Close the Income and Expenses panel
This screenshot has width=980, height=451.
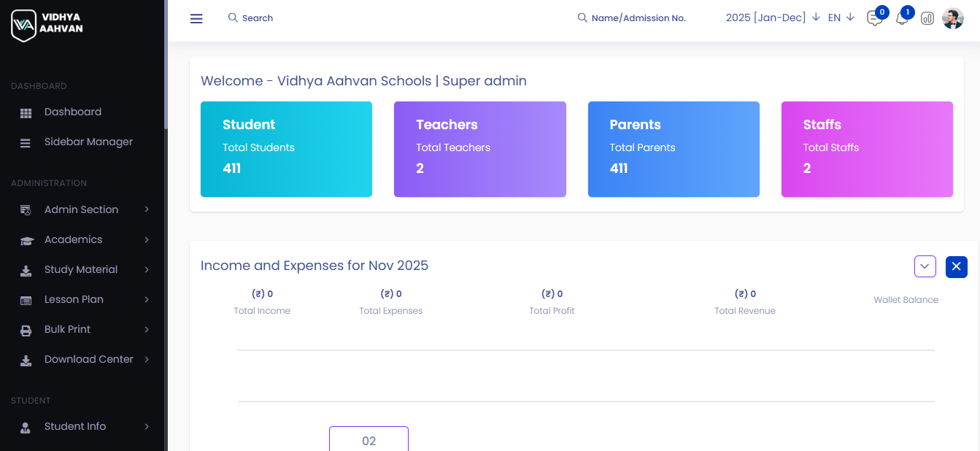pyautogui.click(x=956, y=266)
